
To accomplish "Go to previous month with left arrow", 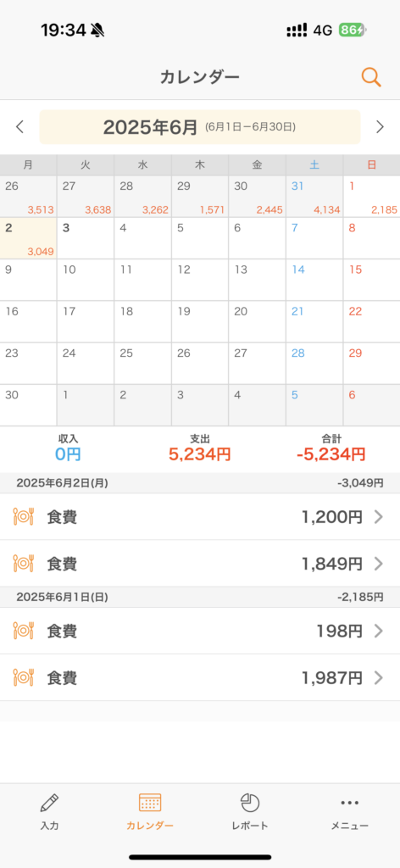I will [20, 127].
